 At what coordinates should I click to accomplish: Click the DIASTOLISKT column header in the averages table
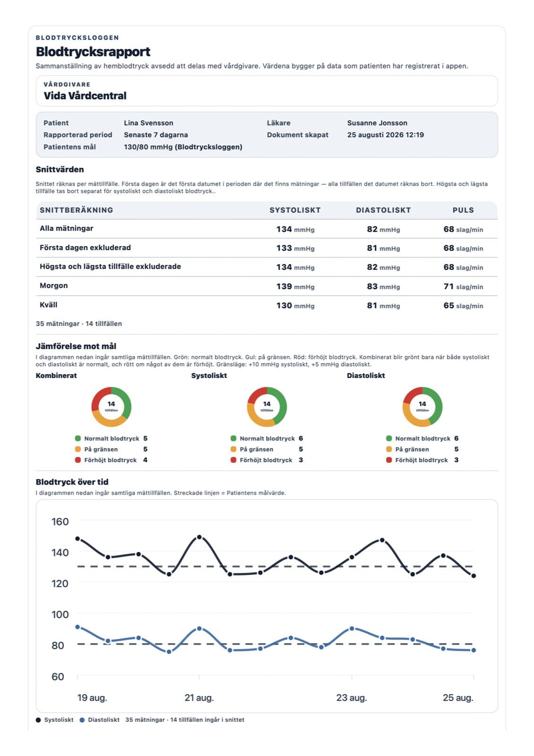(383, 210)
